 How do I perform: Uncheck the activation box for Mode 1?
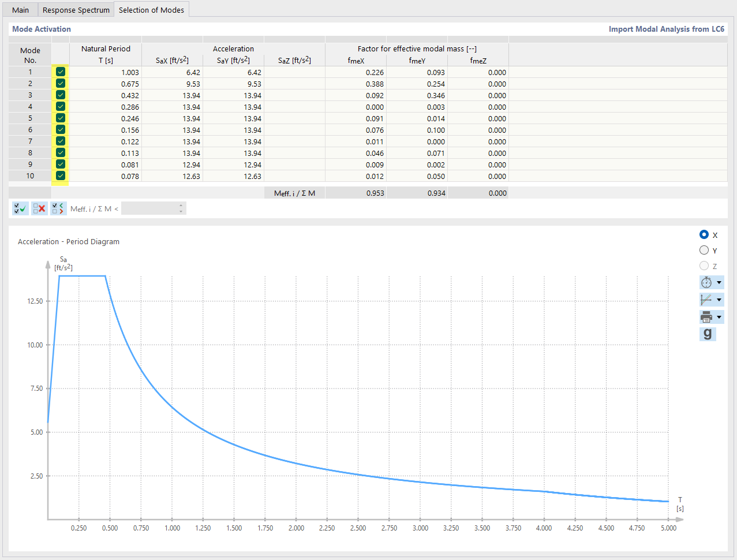tap(60, 72)
